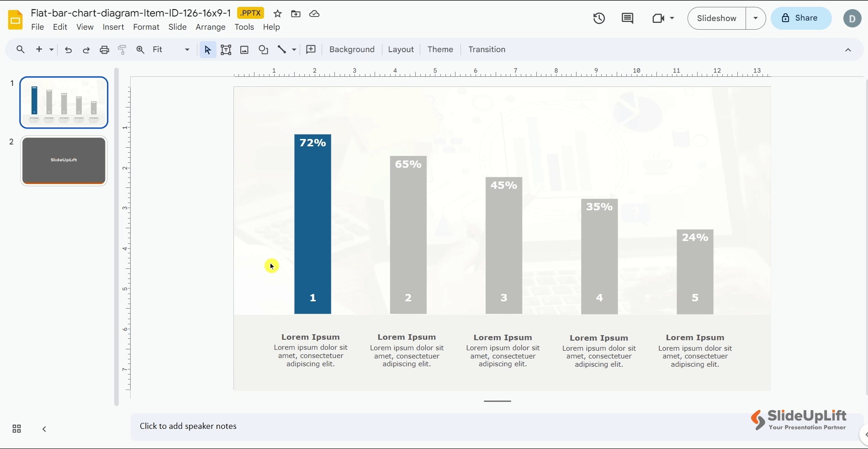This screenshot has height=449, width=868.
Task: Redo the last action
Action: pos(86,49)
